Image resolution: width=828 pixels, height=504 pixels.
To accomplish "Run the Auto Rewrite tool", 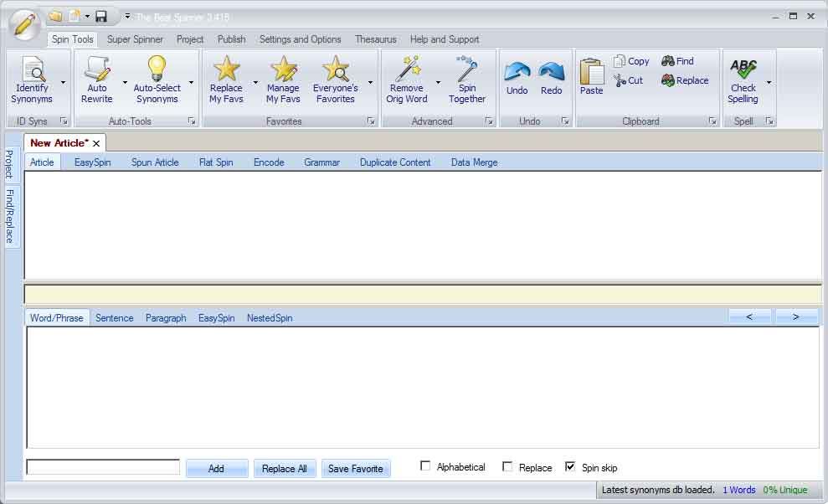I will coord(97,80).
